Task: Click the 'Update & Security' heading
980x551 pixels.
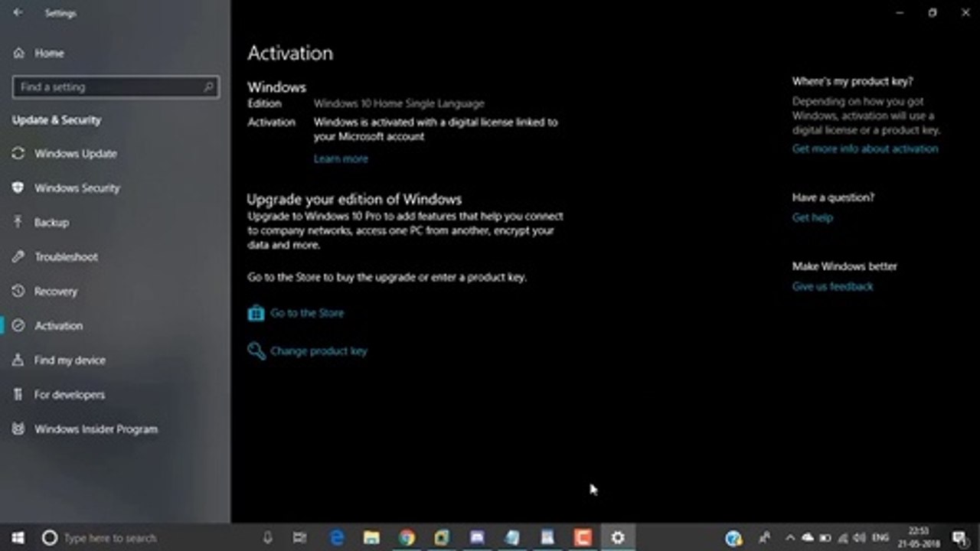Action: pos(57,120)
